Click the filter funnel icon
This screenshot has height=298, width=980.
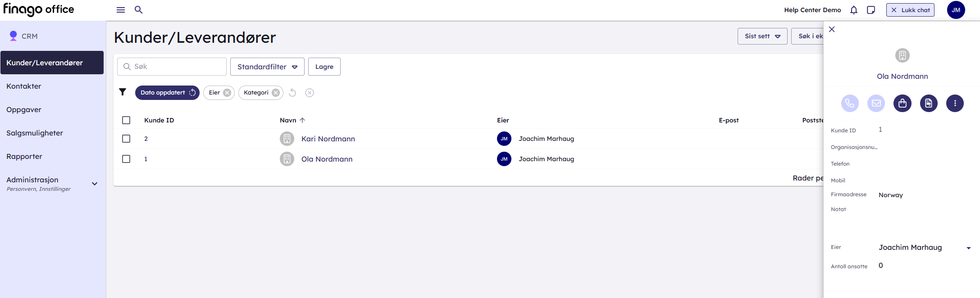[x=123, y=92]
